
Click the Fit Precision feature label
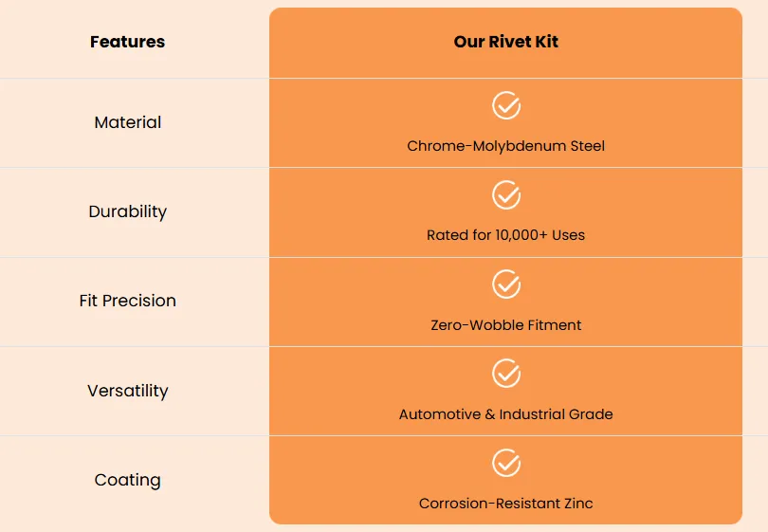[128, 301]
